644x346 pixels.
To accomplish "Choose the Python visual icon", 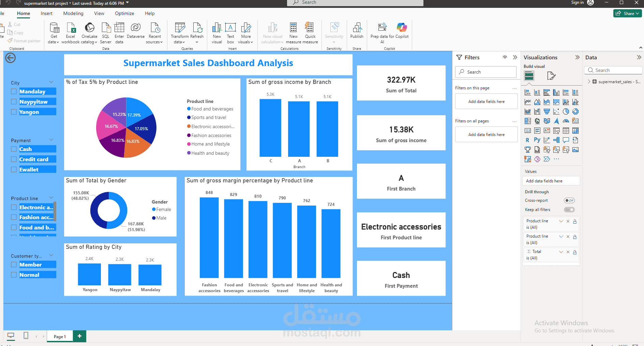I will click(537, 140).
